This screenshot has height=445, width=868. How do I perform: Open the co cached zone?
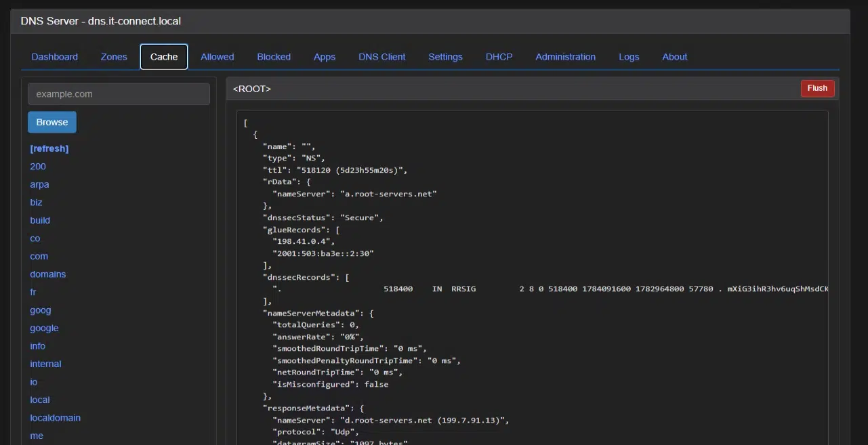(x=35, y=238)
